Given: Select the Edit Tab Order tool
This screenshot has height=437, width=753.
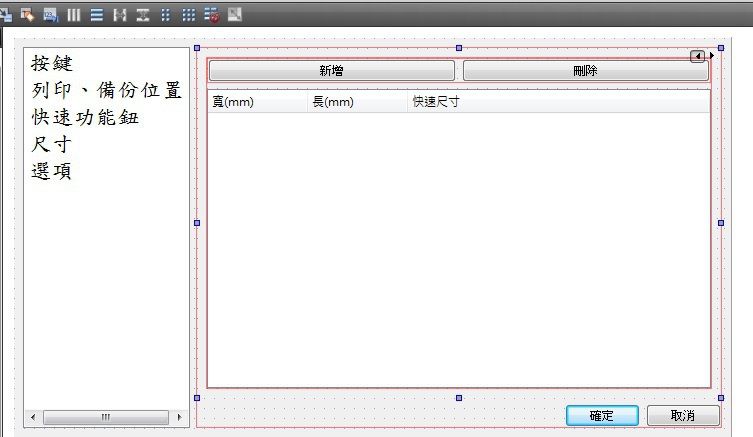Looking at the screenshot, I should [x=50, y=15].
